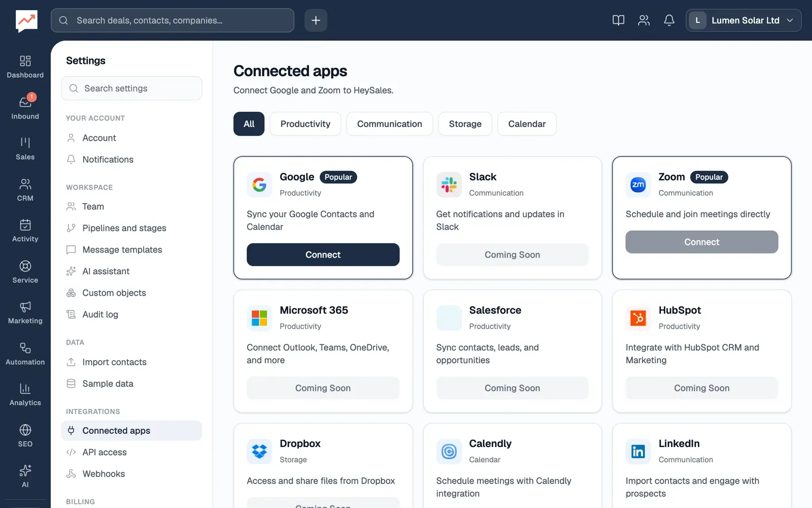Select the All filter tab

click(249, 124)
